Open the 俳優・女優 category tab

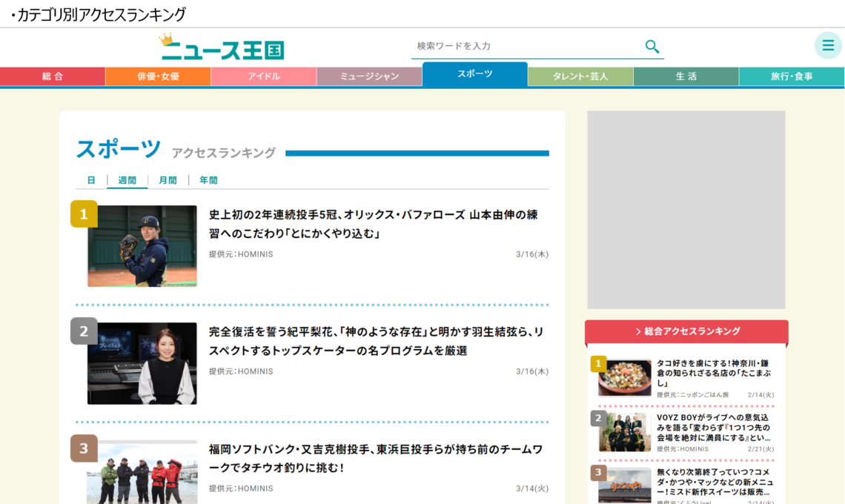click(x=158, y=76)
